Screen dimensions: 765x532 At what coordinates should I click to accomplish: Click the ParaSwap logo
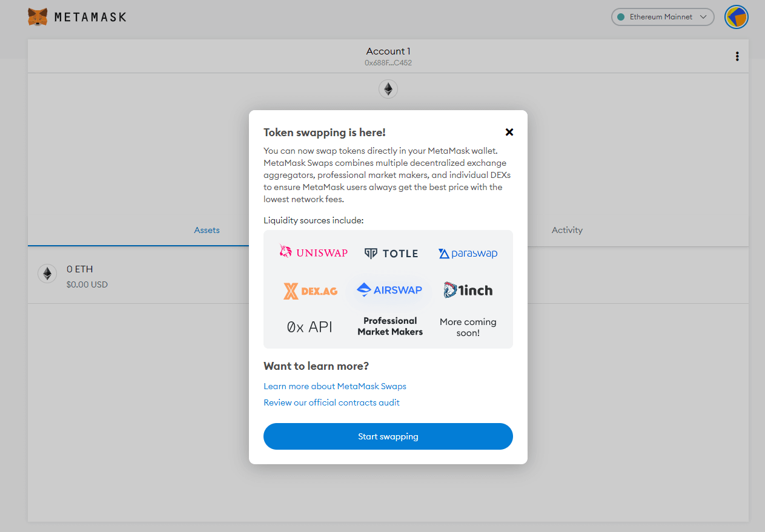(x=468, y=254)
